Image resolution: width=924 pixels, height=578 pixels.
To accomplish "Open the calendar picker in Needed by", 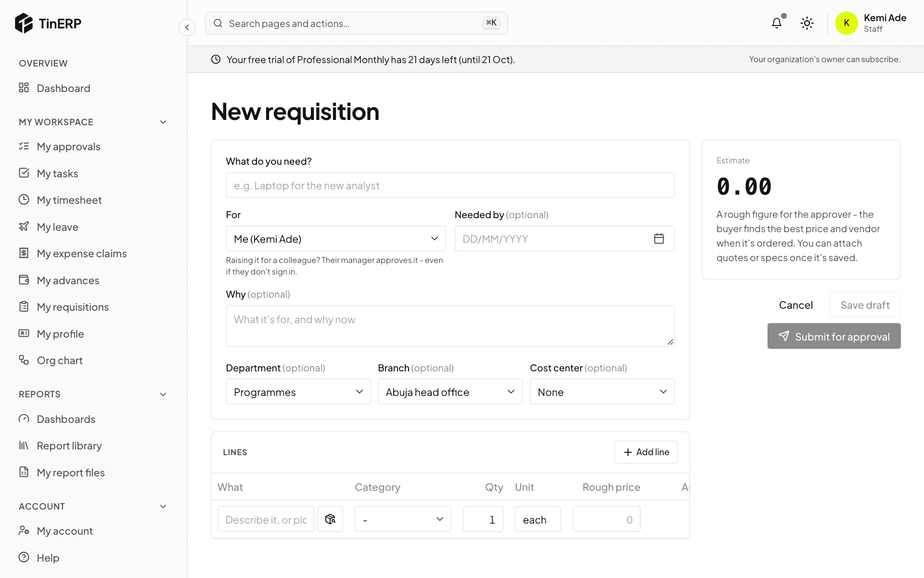I will pos(659,238).
